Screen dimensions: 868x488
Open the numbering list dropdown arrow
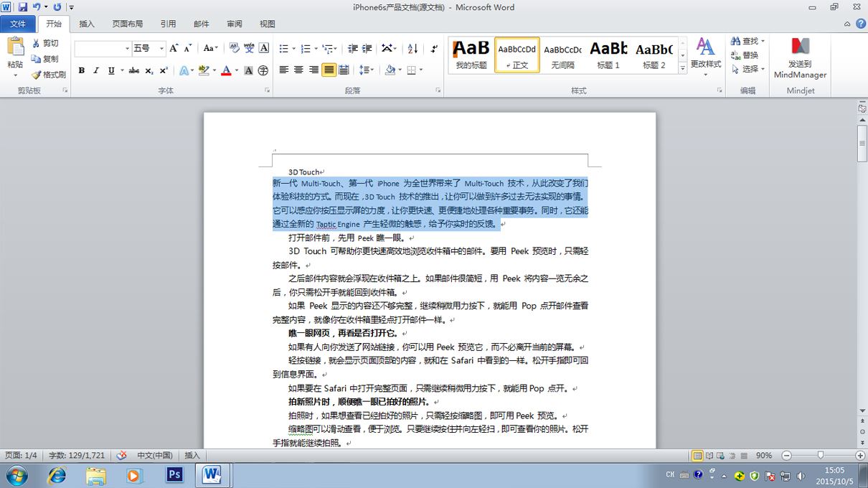pyautogui.click(x=316, y=49)
